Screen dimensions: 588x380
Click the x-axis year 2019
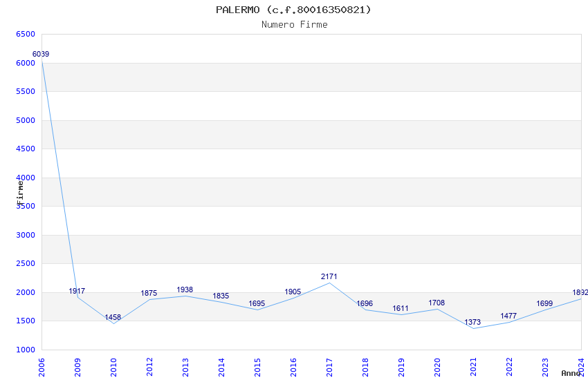[x=402, y=368]
